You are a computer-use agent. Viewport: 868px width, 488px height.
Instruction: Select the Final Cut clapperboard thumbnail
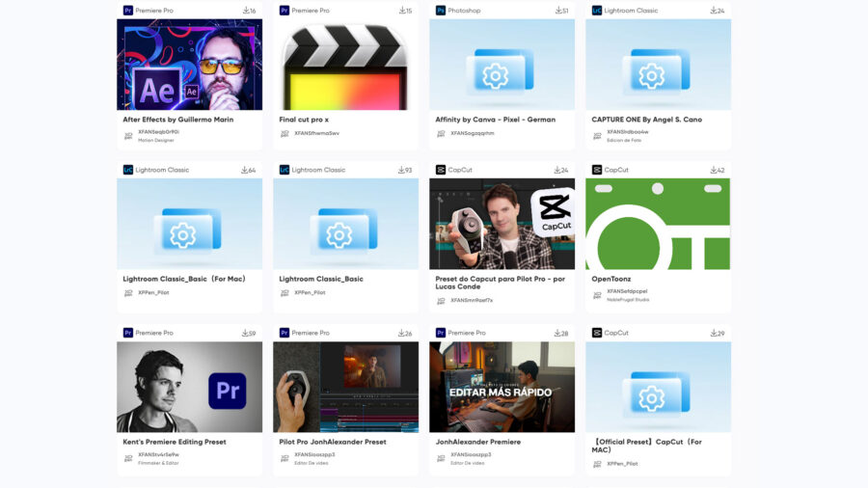[345, 65]
